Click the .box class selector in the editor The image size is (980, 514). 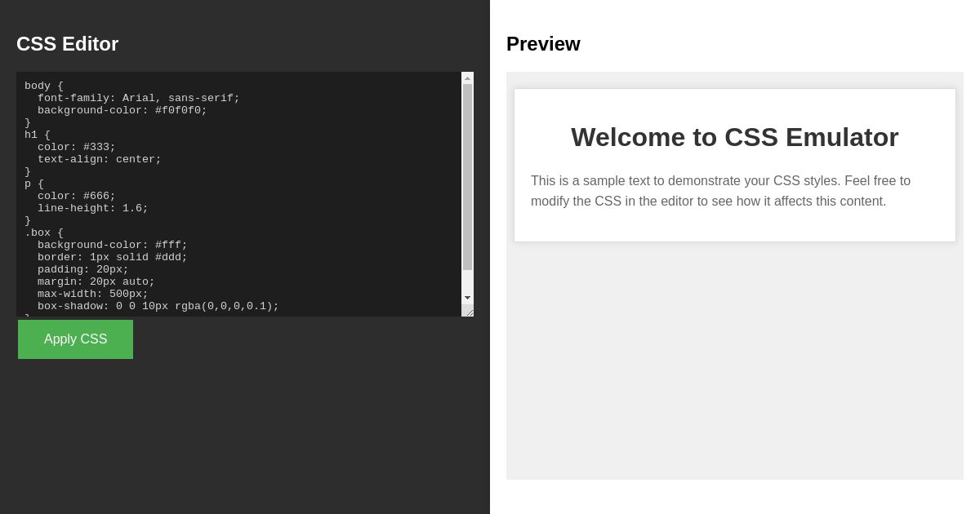(x=37, y=233)
